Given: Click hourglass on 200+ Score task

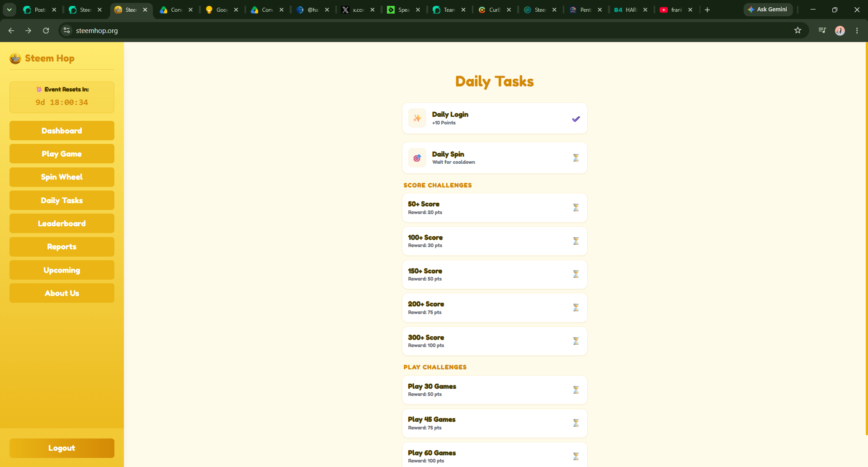Looking at the screenshot, I should [x=576, y=307].
